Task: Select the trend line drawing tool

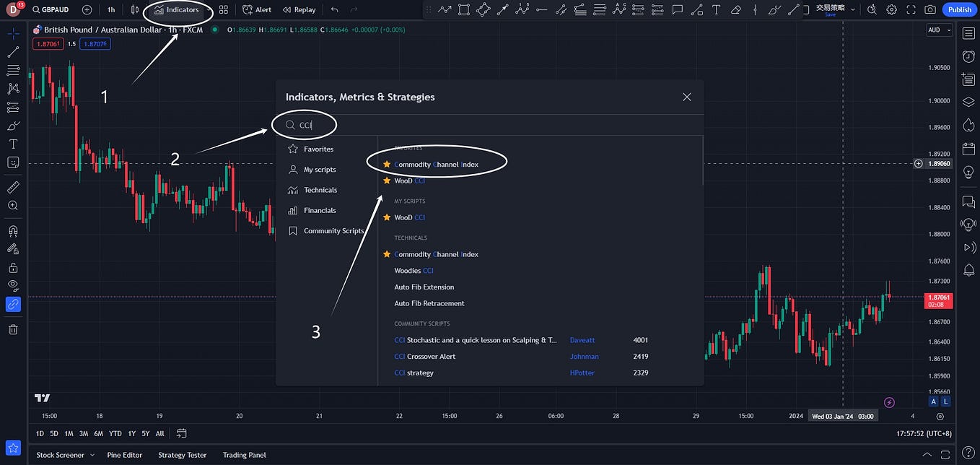Action: pos(13,52)
